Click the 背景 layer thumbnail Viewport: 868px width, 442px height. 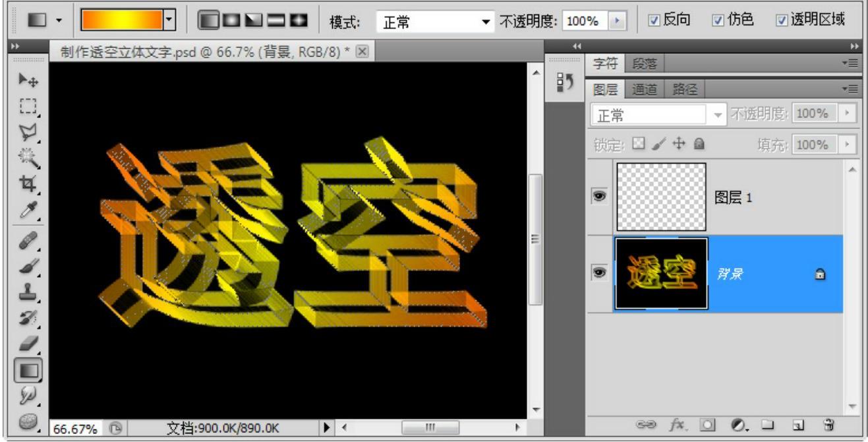(661, 274)
